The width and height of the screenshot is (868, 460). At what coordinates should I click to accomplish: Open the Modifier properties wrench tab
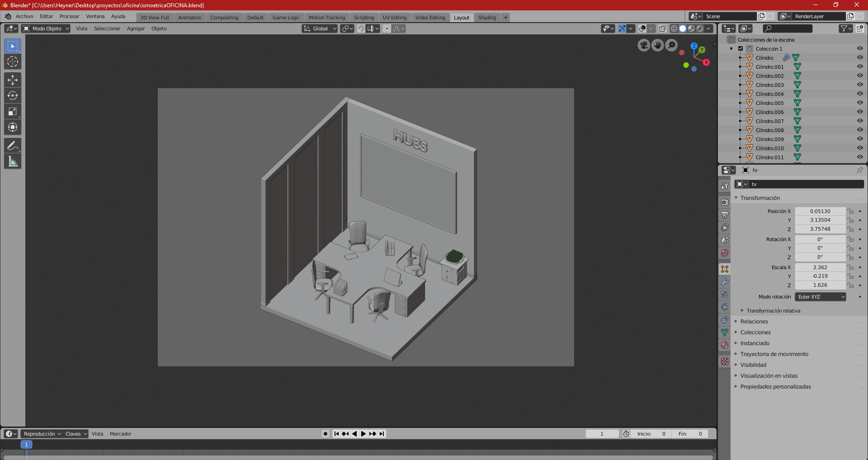point(725,281)
